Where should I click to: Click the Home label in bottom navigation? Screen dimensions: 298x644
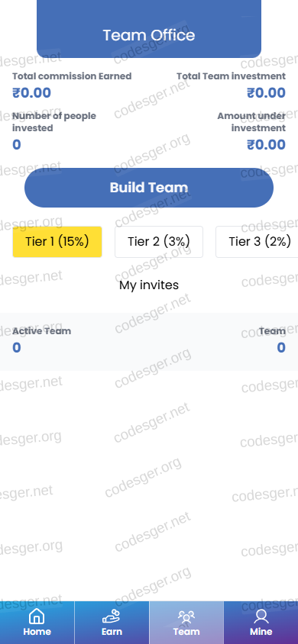point(37,632)
